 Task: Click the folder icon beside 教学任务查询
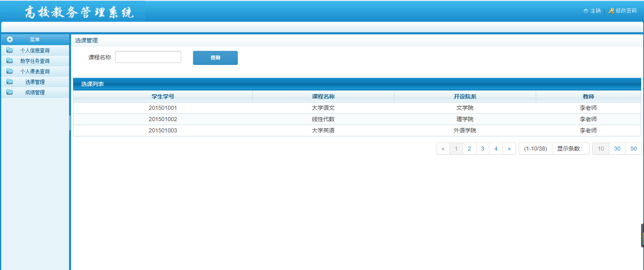click(x=10, y=61)
